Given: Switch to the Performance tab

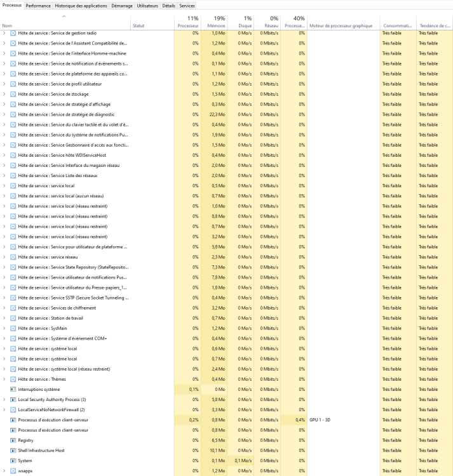Looking at the screenshot, I should coord(38,5).
